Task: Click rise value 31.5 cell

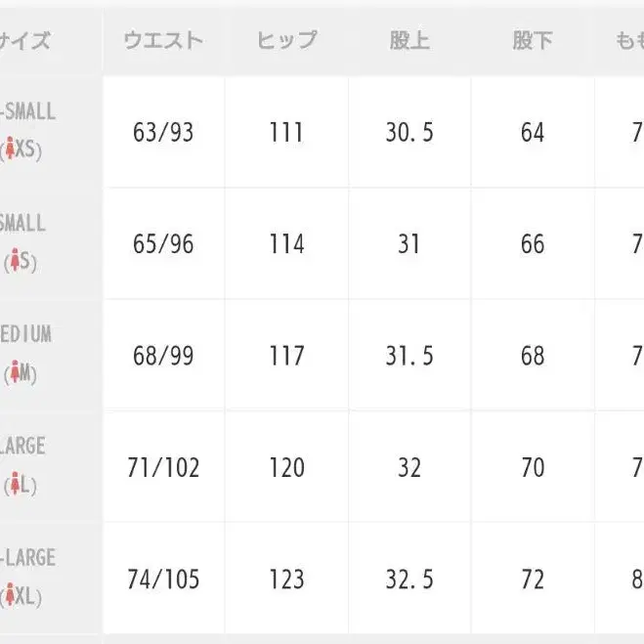Action: pos(409,356)
